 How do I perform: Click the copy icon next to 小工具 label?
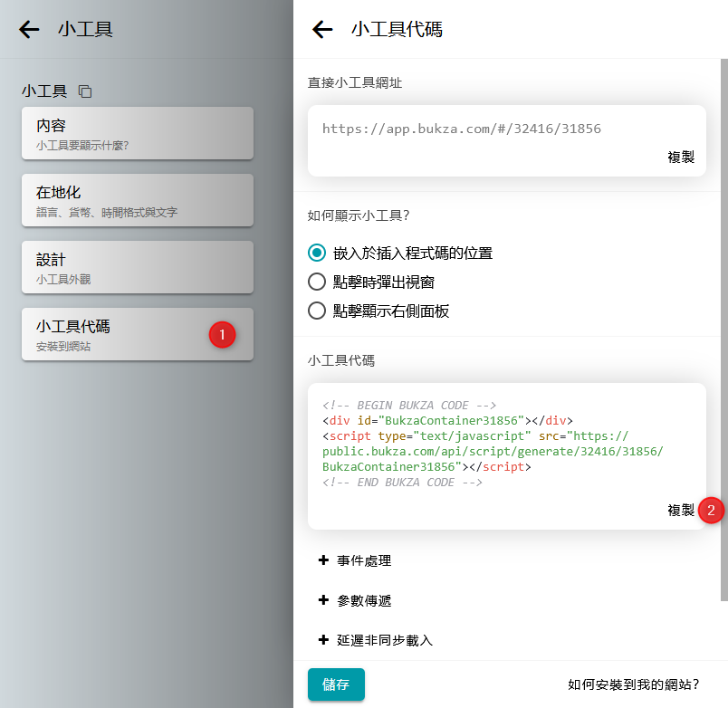85,91
